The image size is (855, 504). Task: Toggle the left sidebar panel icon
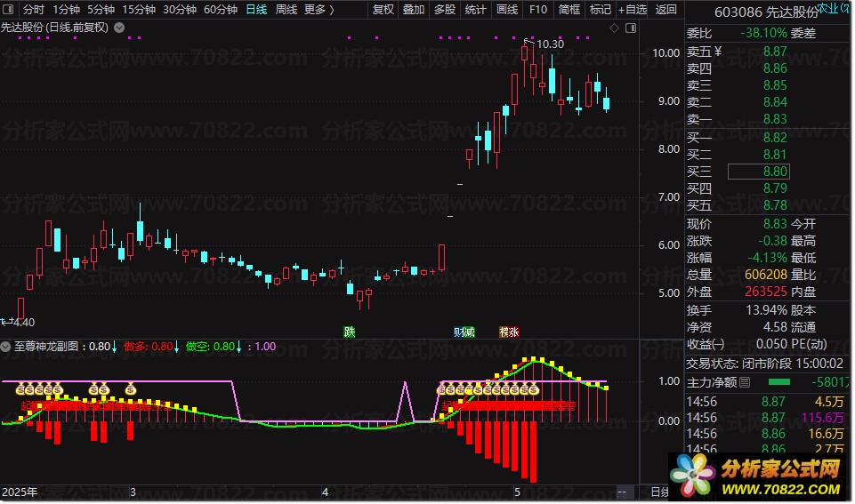click(8, 9)
